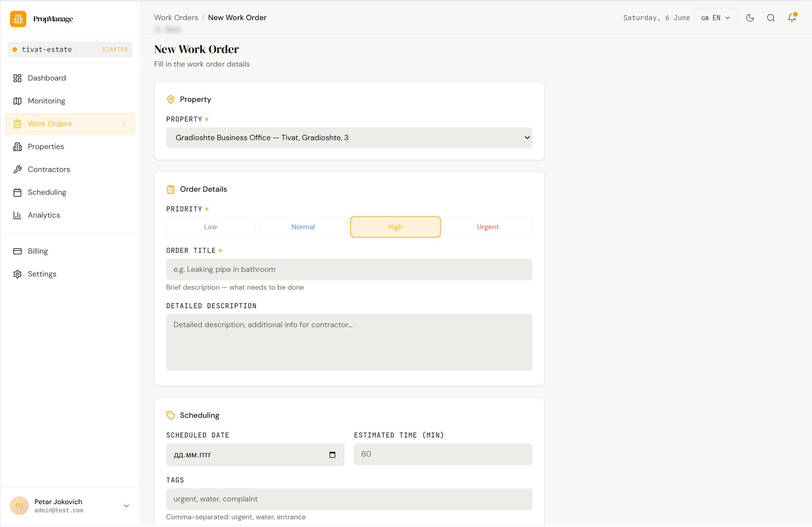This screenshot has height=527, width=812.
Task: Click 'Comma-separated: urgent, water, entrance' hint
Action: tap(236, 517)
